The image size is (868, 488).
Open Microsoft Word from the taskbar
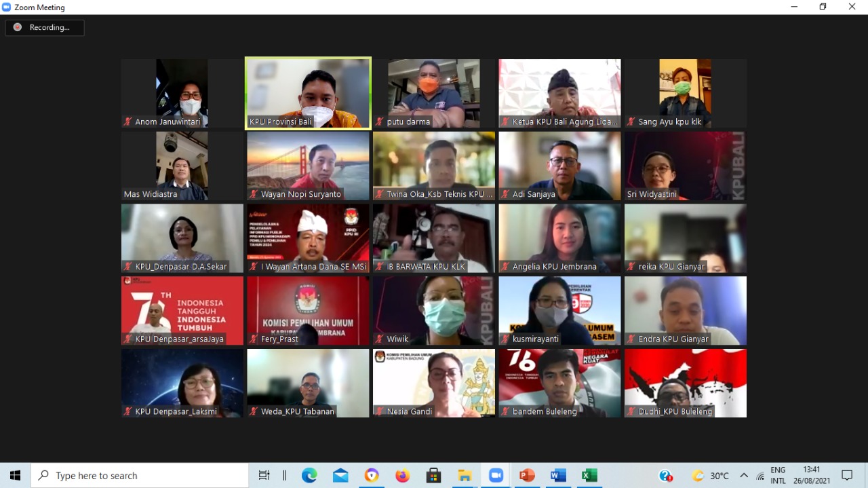tap(558, 476)
